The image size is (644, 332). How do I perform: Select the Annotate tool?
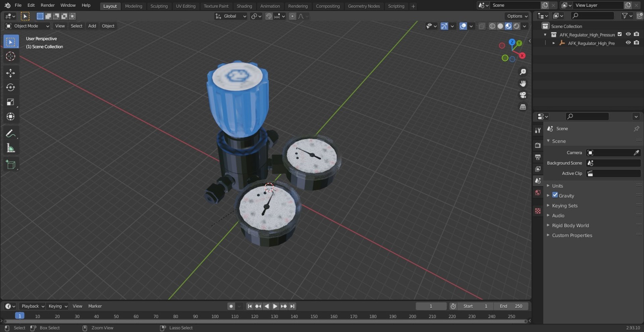pyautogui.click(x=11, y=133)
